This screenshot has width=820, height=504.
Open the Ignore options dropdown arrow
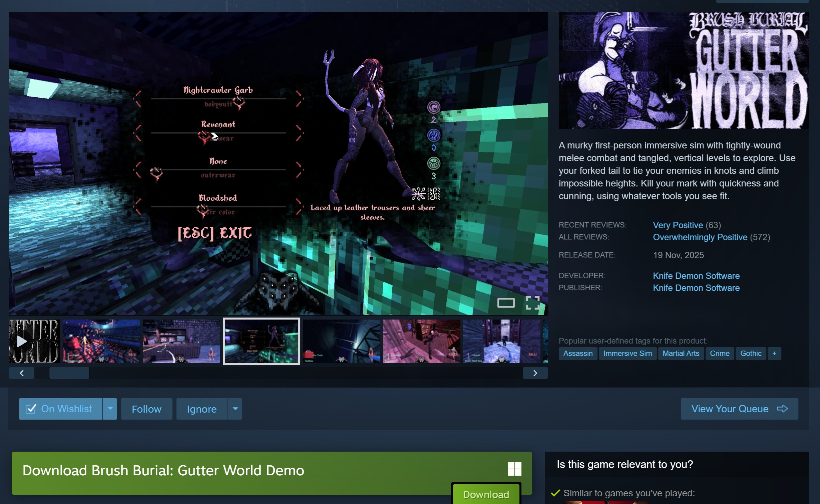point(235,409)
